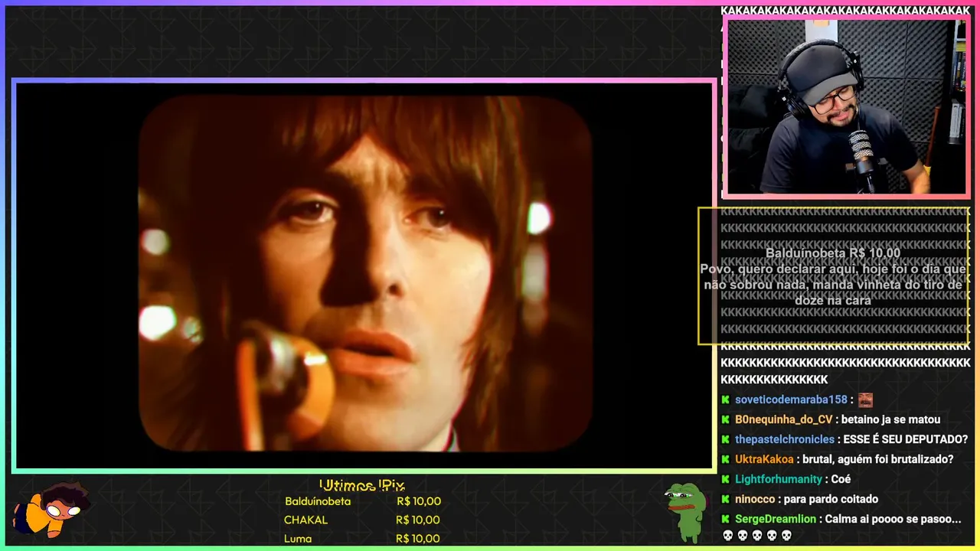Viewport: 980px width, 551px height.
Task: Select Balduínobeta in the Últimos Pix list
Action: click(x=318, y=501)
